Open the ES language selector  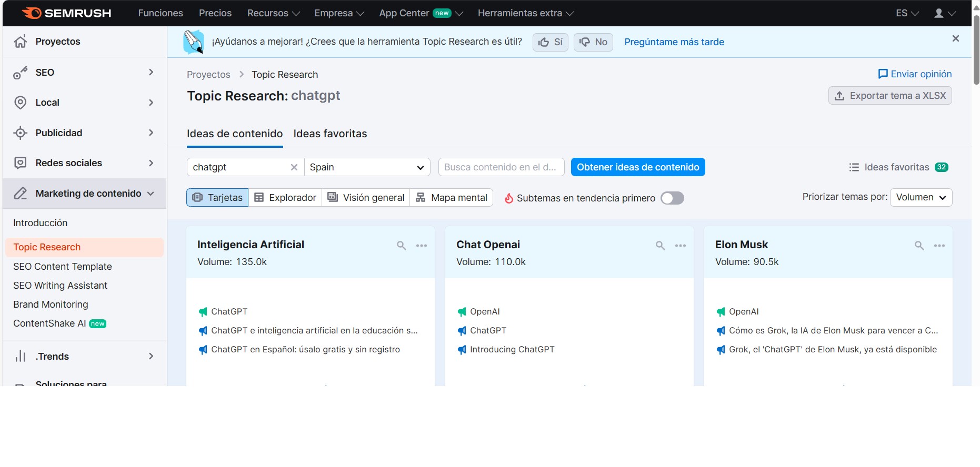907,13
